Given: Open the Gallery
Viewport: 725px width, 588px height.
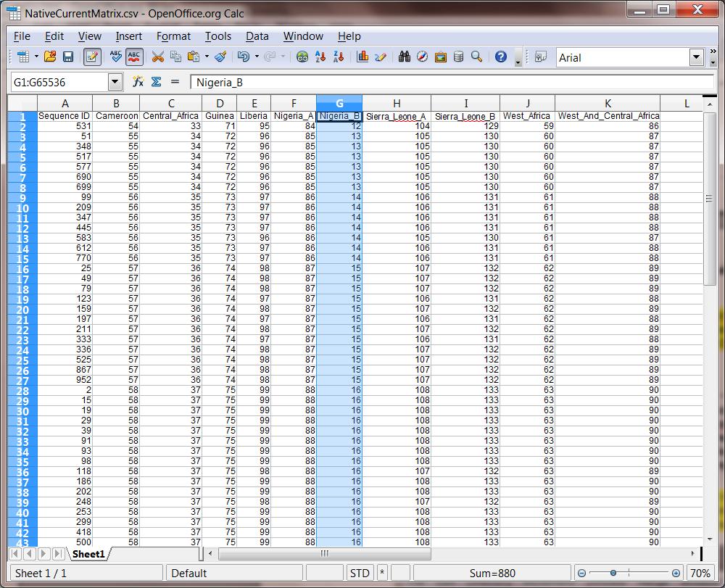Looking at the screenshot, I should click(x=441, y=57).
